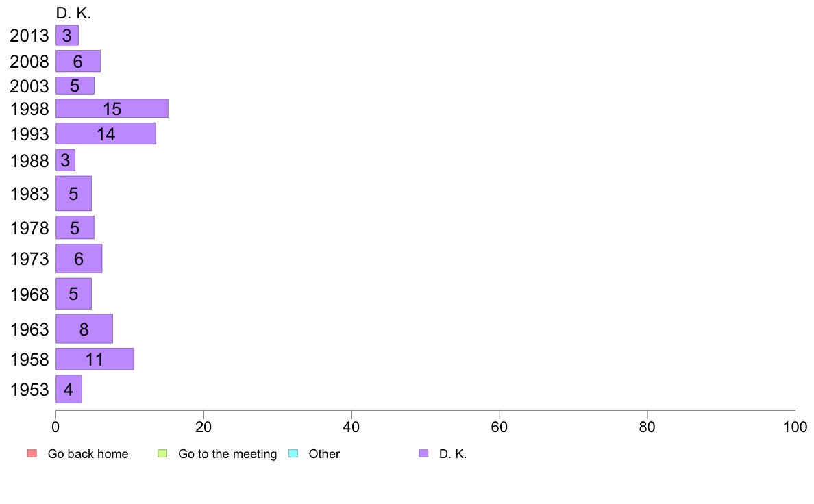The image size is (814, 504).
Task: Click the 1973 bar with value 6
Action: point(79,258)
